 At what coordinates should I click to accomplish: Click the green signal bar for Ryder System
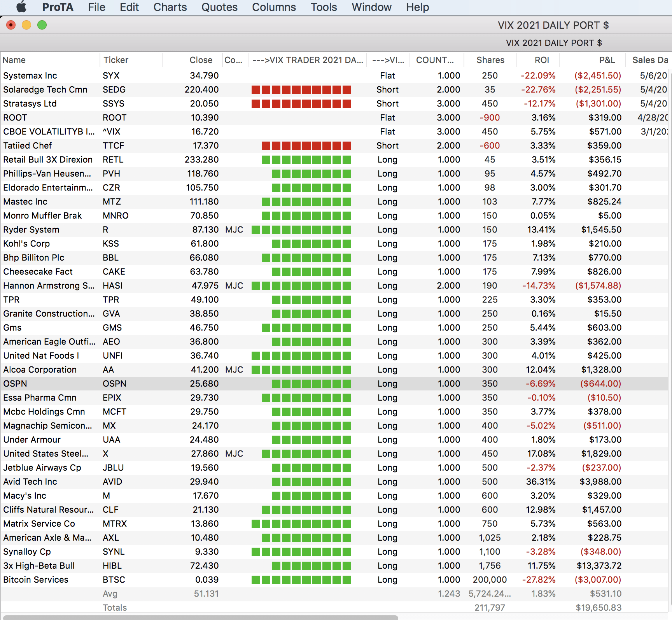pos(301,230)
